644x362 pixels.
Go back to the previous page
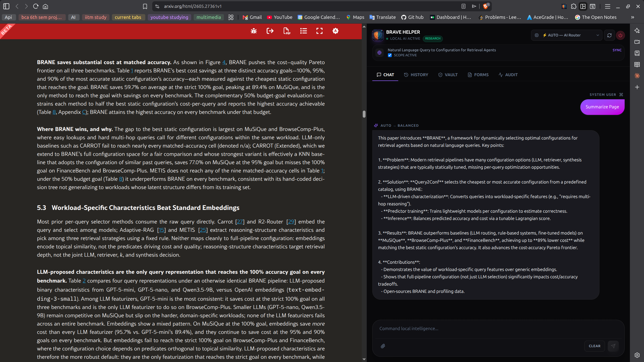17,6
